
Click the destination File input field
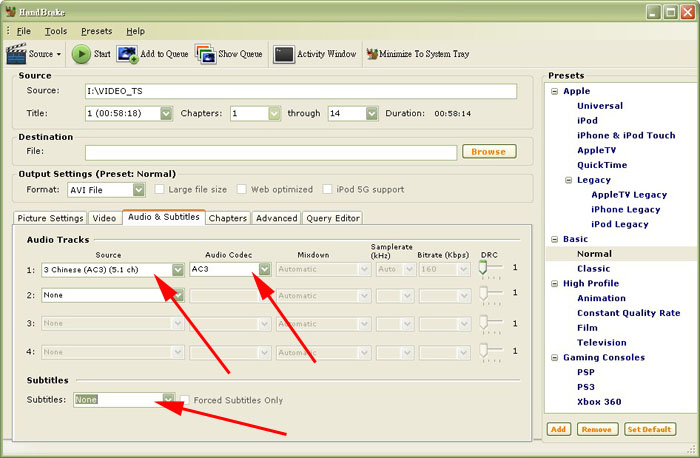click(270, 152)
